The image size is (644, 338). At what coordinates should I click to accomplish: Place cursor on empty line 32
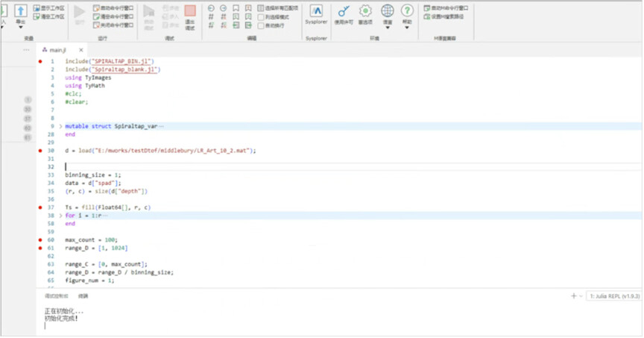(353, 167)
